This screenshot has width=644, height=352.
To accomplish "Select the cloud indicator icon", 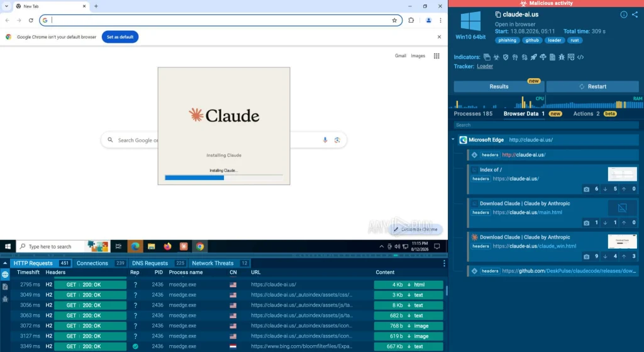I will click(543, 57).
